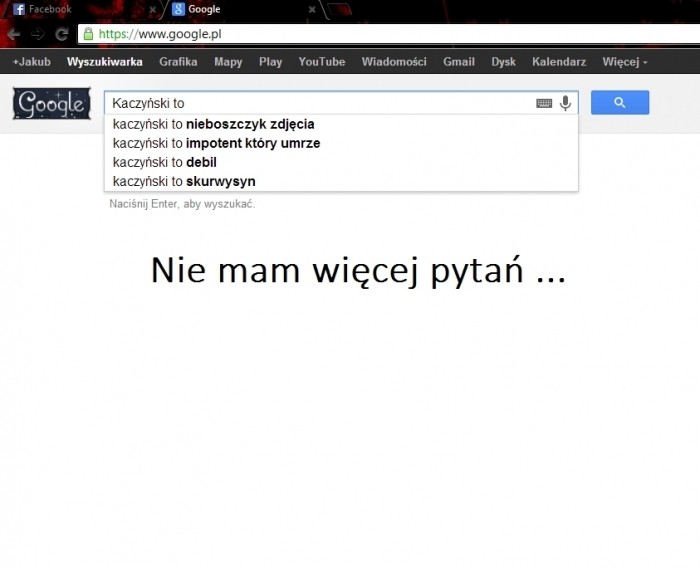The image size is (700, 567).
Task: Select the 'nieboszczyk zdjęcia' suggestion
Action: coord(214,125)
